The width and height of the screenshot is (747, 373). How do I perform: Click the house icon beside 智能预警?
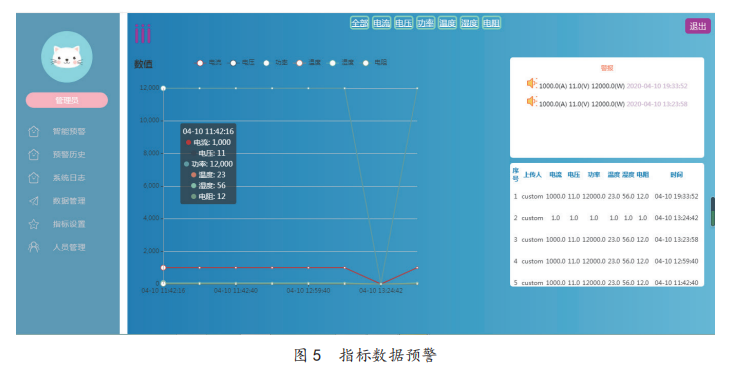coord(34,131)
